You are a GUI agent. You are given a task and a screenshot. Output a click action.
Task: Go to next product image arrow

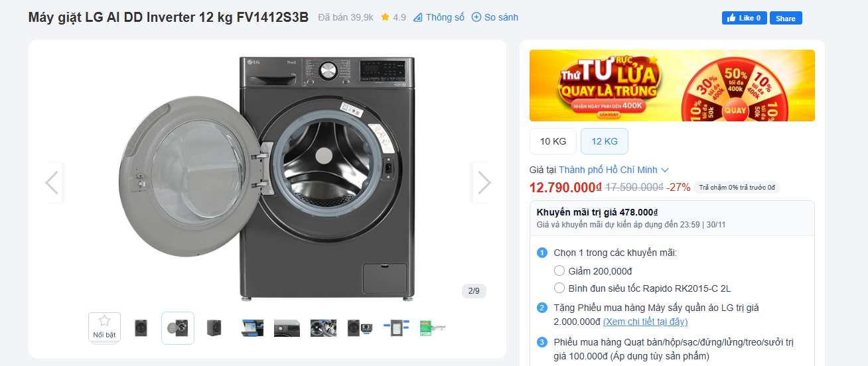pos(484,182)
